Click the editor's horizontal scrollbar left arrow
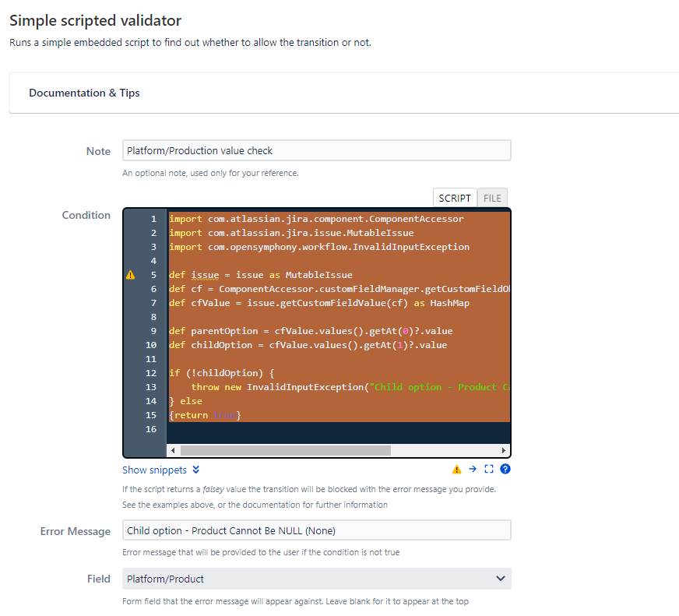 [x=173, y=451]
